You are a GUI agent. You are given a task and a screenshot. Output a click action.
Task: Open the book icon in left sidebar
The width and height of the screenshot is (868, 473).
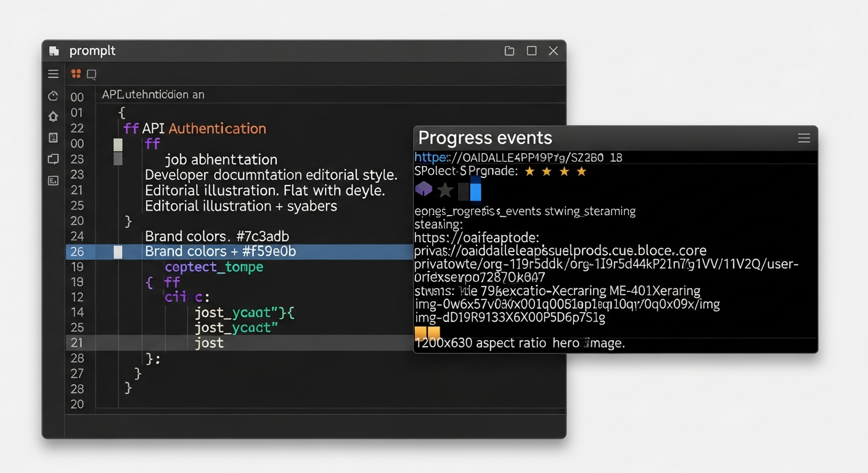(53, 137)
